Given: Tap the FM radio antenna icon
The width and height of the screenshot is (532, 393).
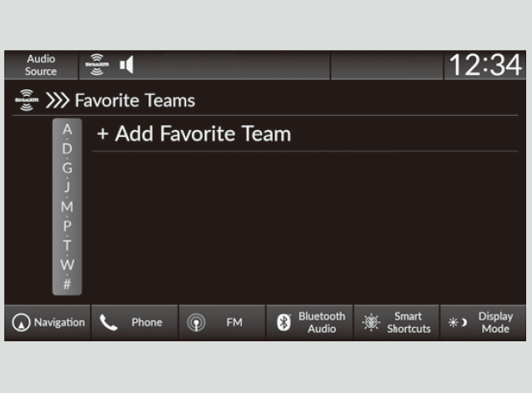Looking at the screenshot, I should click(x=195, y=323).
